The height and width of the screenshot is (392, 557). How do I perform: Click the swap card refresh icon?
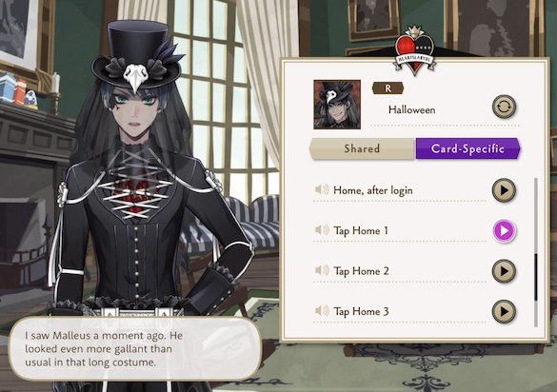tap(504, 107)
